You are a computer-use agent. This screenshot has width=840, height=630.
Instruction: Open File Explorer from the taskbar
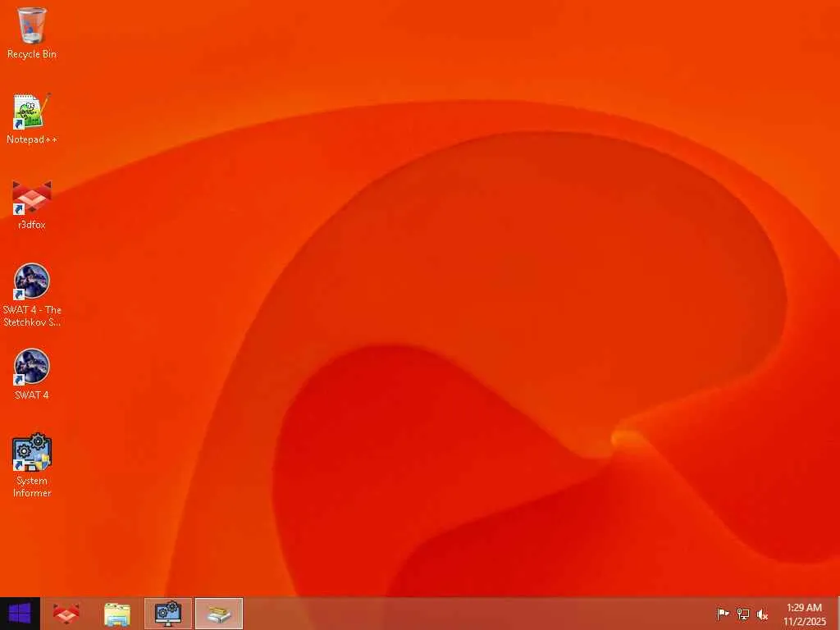pos(116,614)
